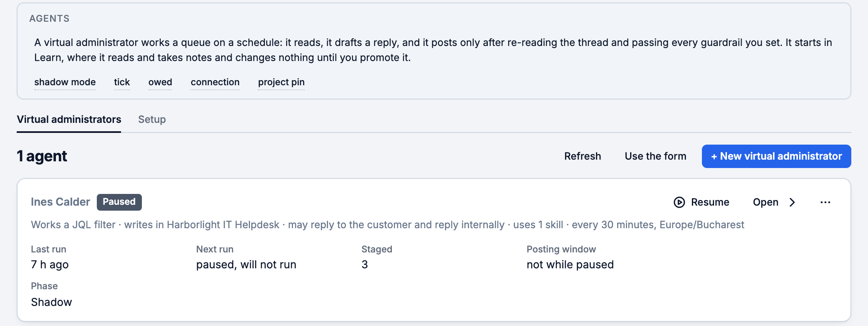
Task: Click the 'Phase' label
Action: tap(44, 286)
